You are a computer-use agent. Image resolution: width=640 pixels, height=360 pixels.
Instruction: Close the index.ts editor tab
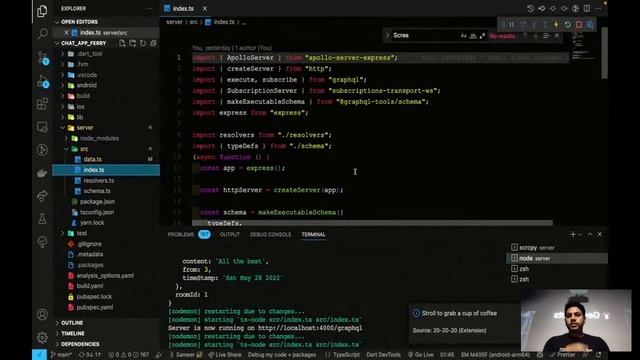pyautogui.click(x=204, y=9)
